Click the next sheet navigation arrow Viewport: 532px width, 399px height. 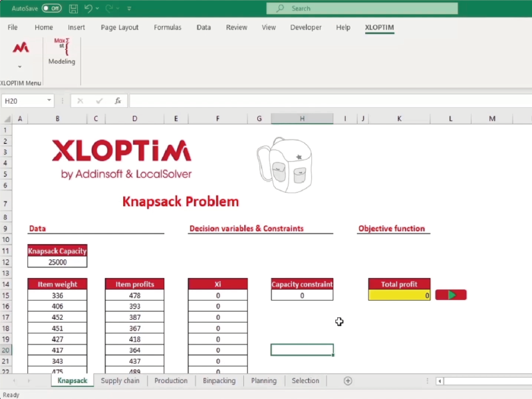pyautogui.click(x=29, y=380)
